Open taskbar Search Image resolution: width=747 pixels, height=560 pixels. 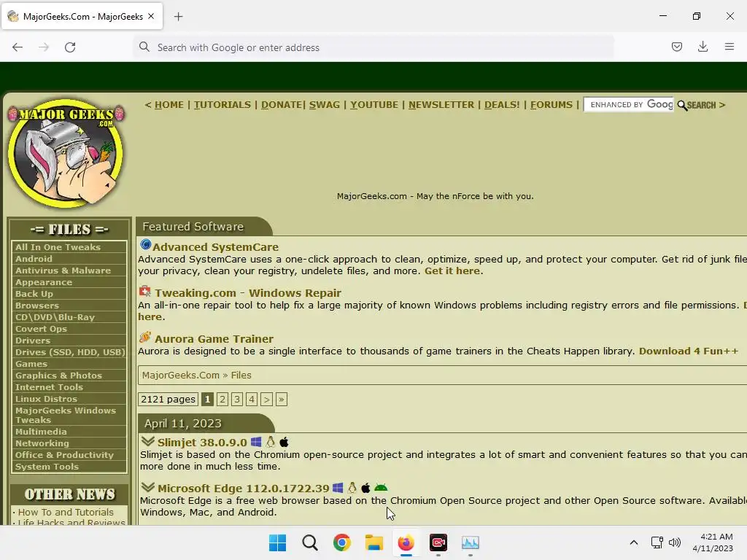point(309,542)
